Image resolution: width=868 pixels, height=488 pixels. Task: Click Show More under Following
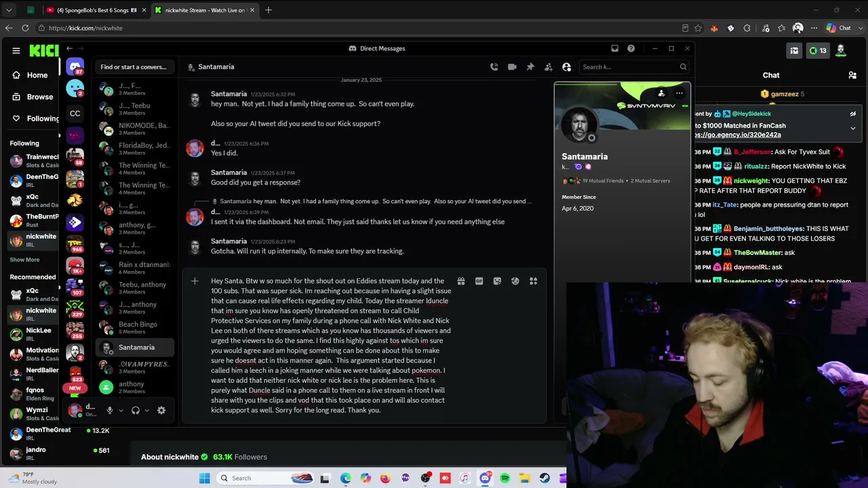click(x=24, y=260)
